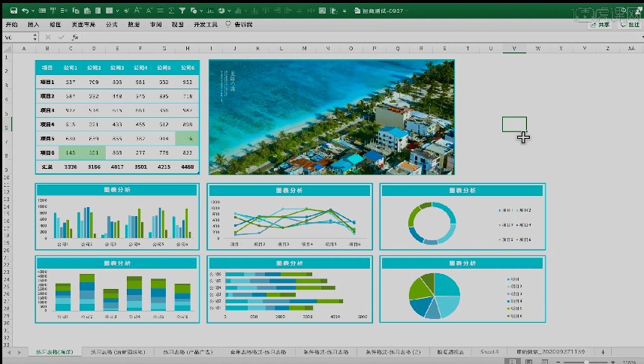Open the 开发工具 ribbon tab
Screen dimensions: 644x364
click(206, 25)
